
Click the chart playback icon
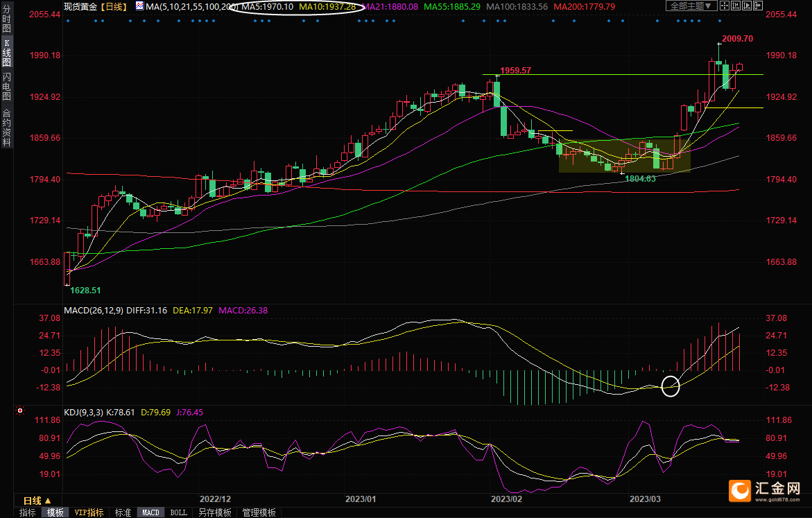(746, 6)
